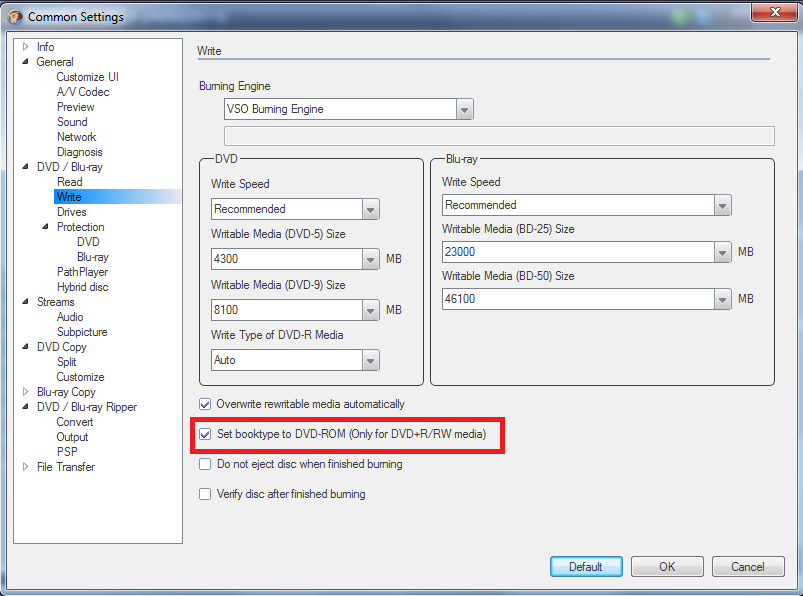Viewport: 803px width, 596px height.
Task: Select PSP under Ripper
Action: click(67, 452)
